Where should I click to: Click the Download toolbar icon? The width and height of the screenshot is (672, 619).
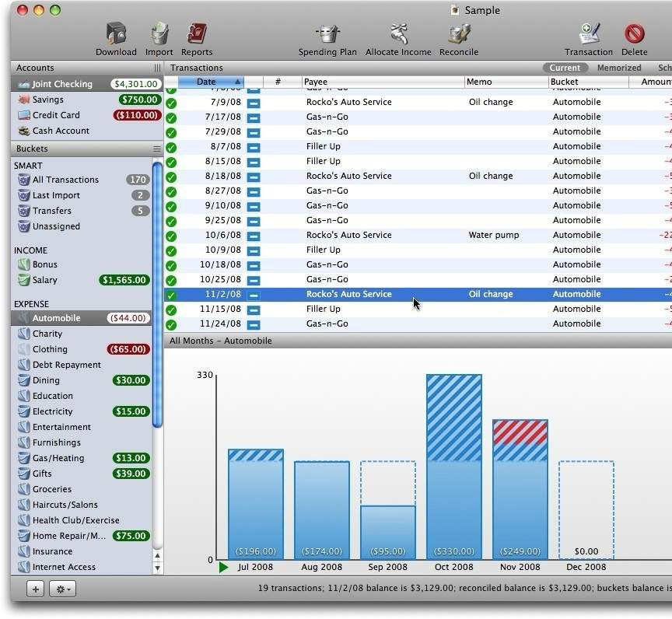116,35
